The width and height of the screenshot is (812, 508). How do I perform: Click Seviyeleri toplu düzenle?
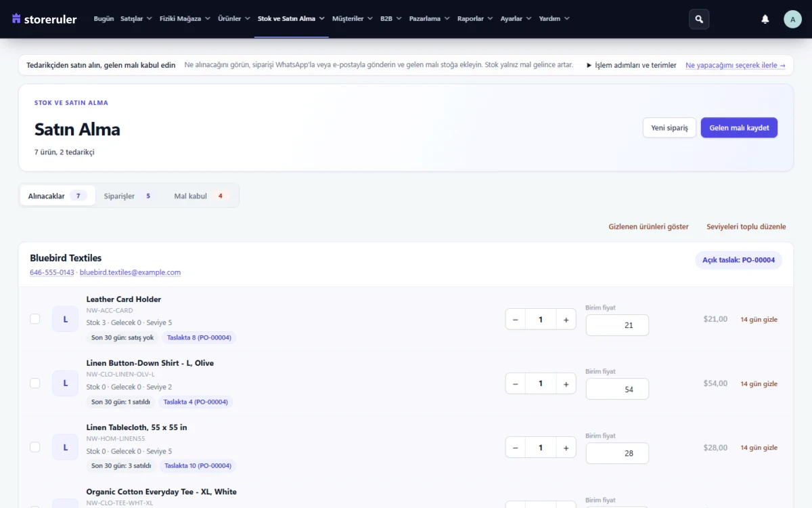tap(746, 227)
